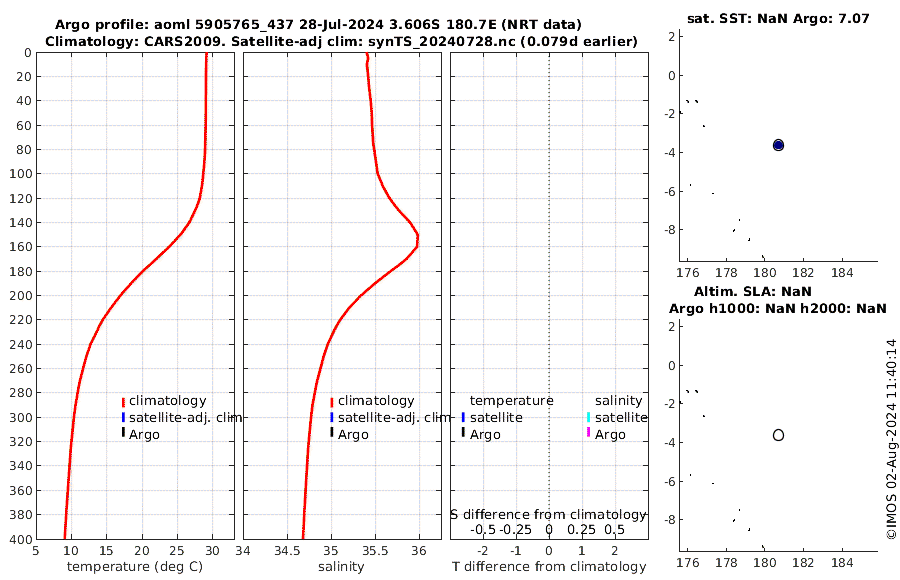Click longitude tick '184' on the SST map
This screenshot has height=580, width=900.
click(842, 273)
